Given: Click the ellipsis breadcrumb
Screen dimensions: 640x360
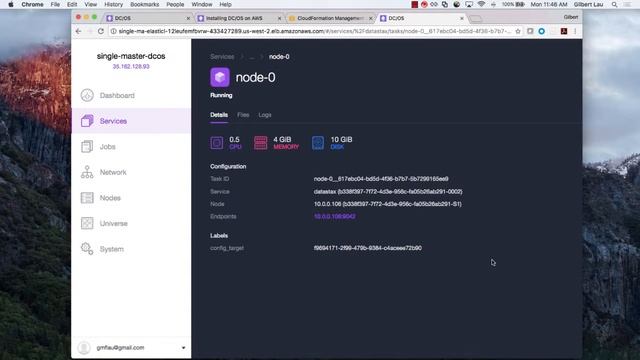Looking at the screenshot, I should pos(251,57).
